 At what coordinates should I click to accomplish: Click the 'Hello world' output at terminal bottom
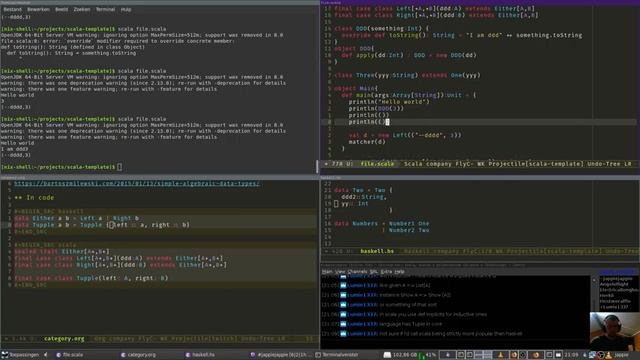[18, 143]
